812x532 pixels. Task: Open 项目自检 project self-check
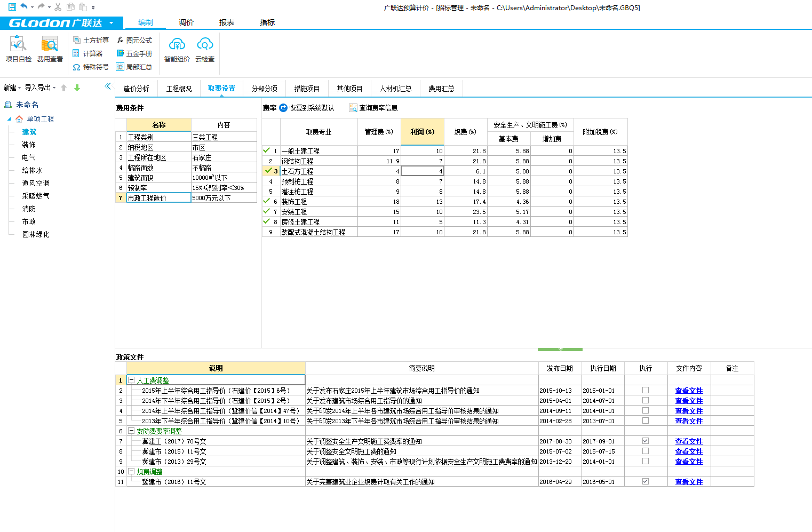click(19, 49)
